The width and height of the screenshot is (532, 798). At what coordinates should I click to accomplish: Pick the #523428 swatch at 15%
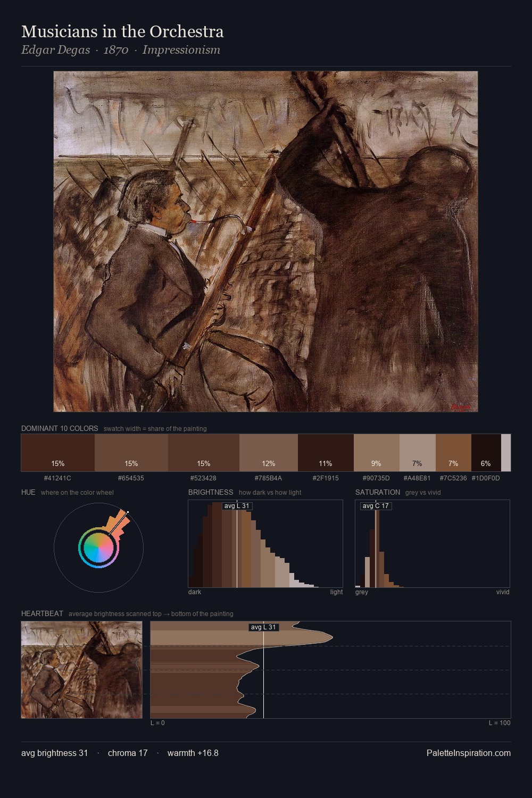(204, 453)
